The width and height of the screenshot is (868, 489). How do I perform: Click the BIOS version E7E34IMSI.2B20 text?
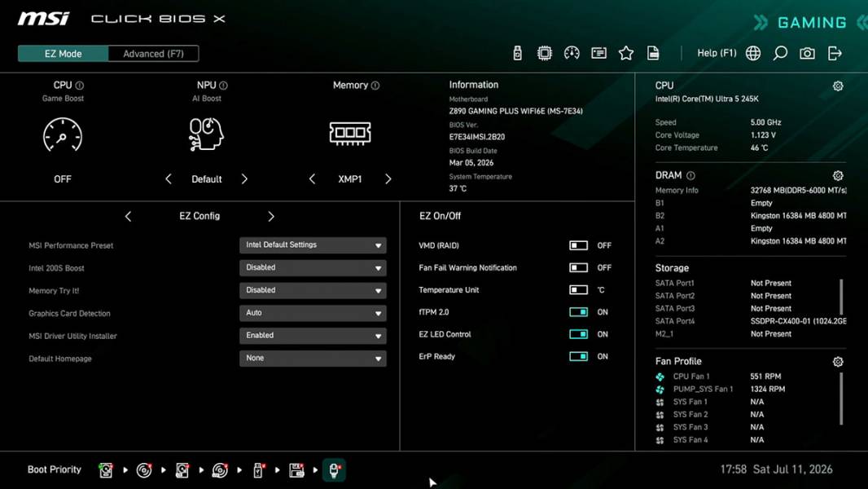click(476, 137)
